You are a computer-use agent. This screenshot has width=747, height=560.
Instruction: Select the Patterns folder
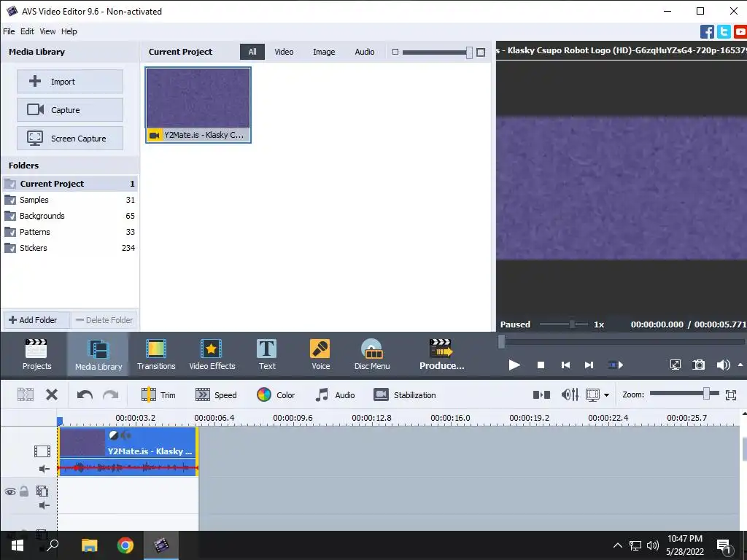tap(69, 232)
